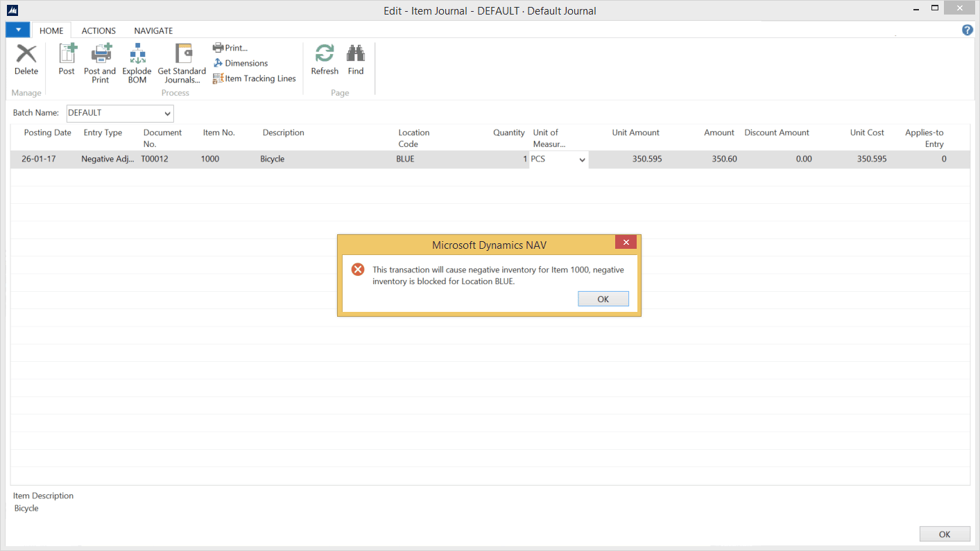Click the Print… ribbon action

point(230,48)
